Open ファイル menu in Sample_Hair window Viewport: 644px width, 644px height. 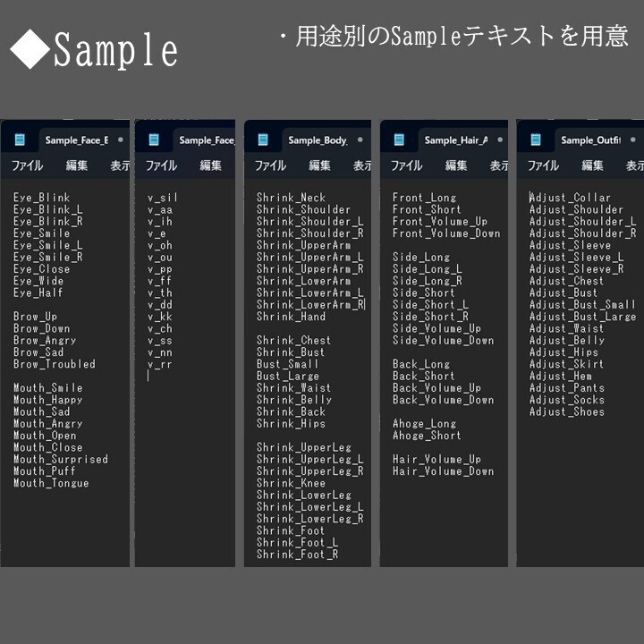pos(407,165)
